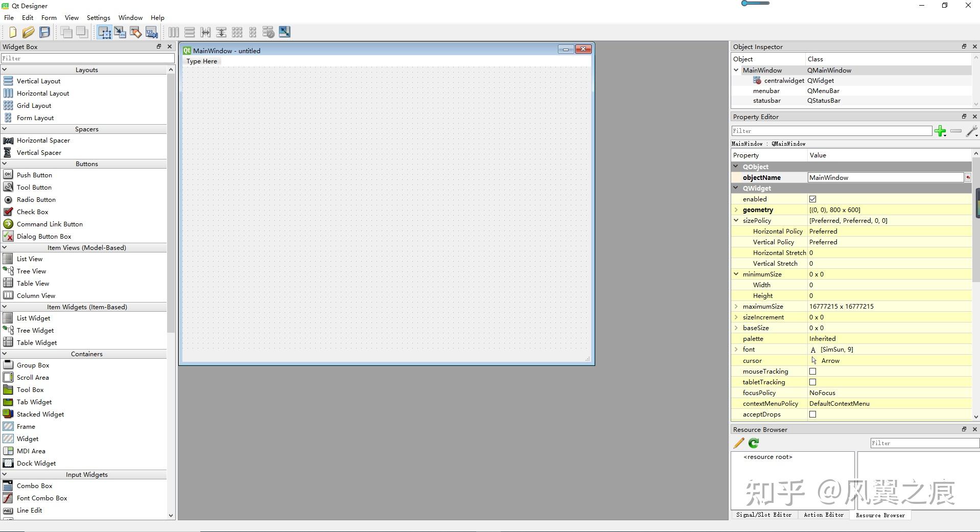The width and height of the screenshot is (980, 532).
Task: Choose the Check Box widget
Action: pyautogui.click(x=32, y=212)
